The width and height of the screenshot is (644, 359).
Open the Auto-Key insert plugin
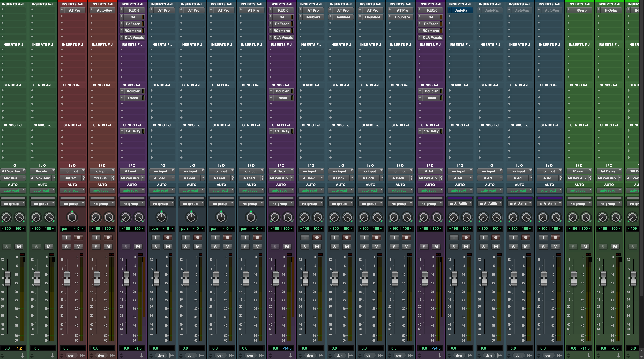(104, 10)
